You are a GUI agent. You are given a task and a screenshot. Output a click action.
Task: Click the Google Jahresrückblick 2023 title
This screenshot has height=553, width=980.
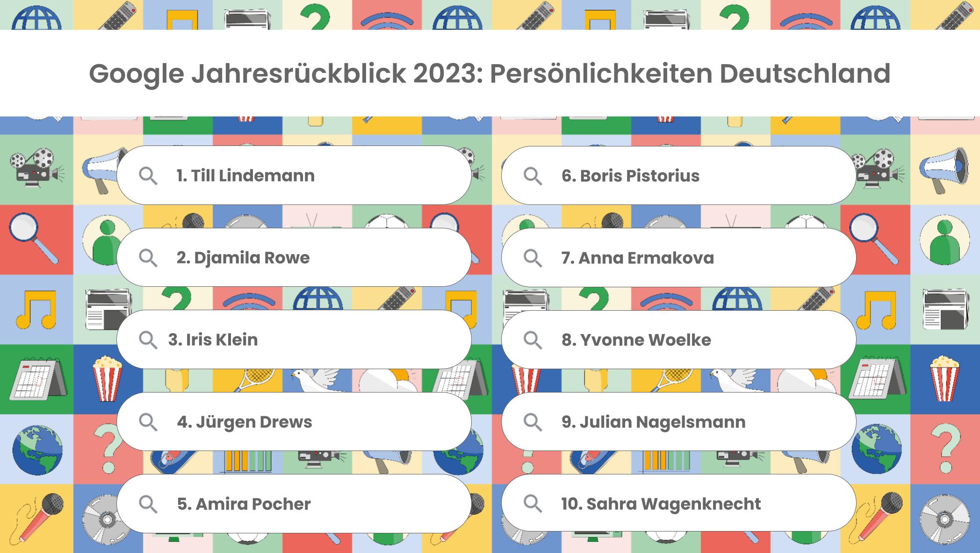tap(490, 73)
